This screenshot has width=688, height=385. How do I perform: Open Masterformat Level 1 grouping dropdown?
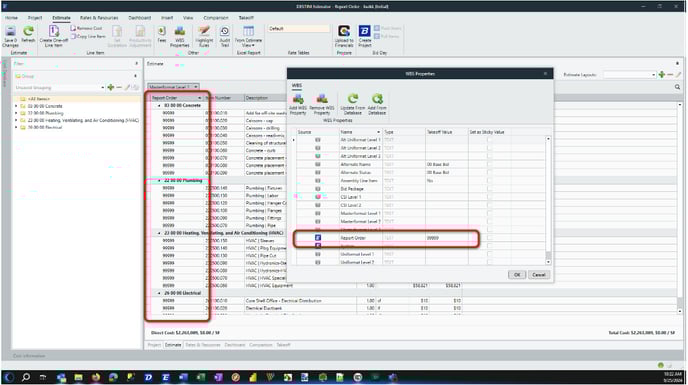coord(196,87)
